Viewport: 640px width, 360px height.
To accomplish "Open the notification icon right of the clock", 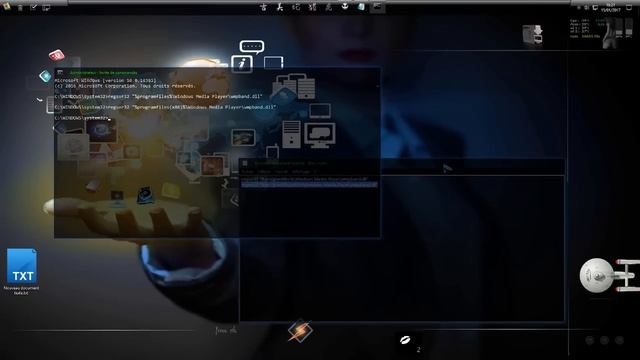I will [629, 7].
